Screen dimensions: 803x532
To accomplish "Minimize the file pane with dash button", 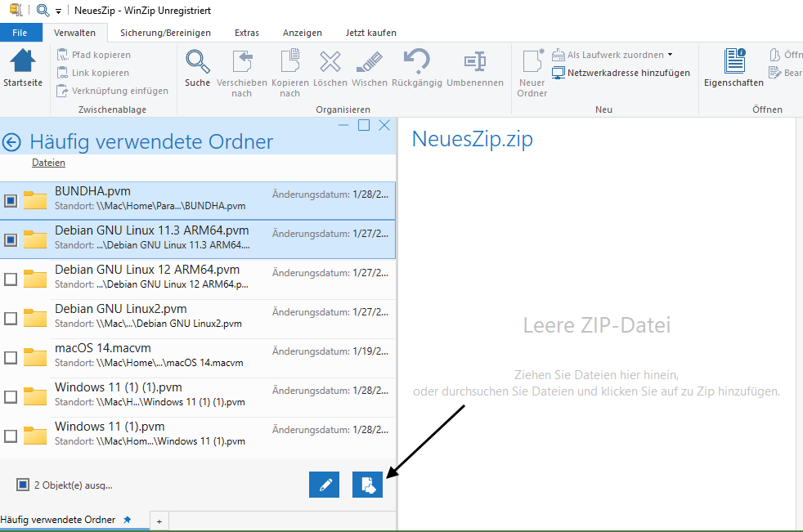I will [343, 126].
